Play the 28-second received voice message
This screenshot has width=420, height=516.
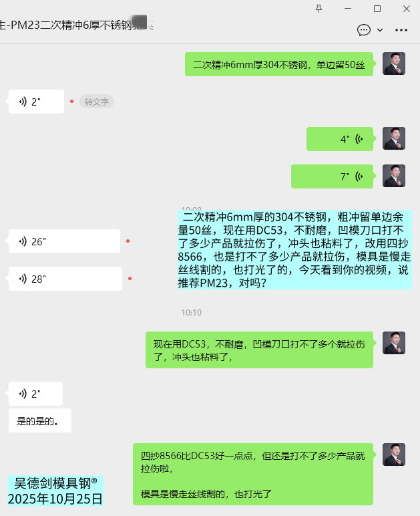click(65, 279)
